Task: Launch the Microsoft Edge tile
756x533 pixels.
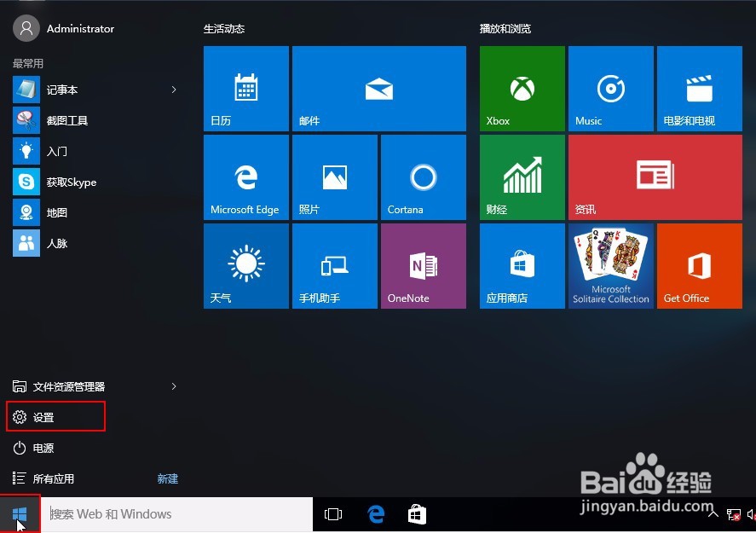Action: point(246,177)
